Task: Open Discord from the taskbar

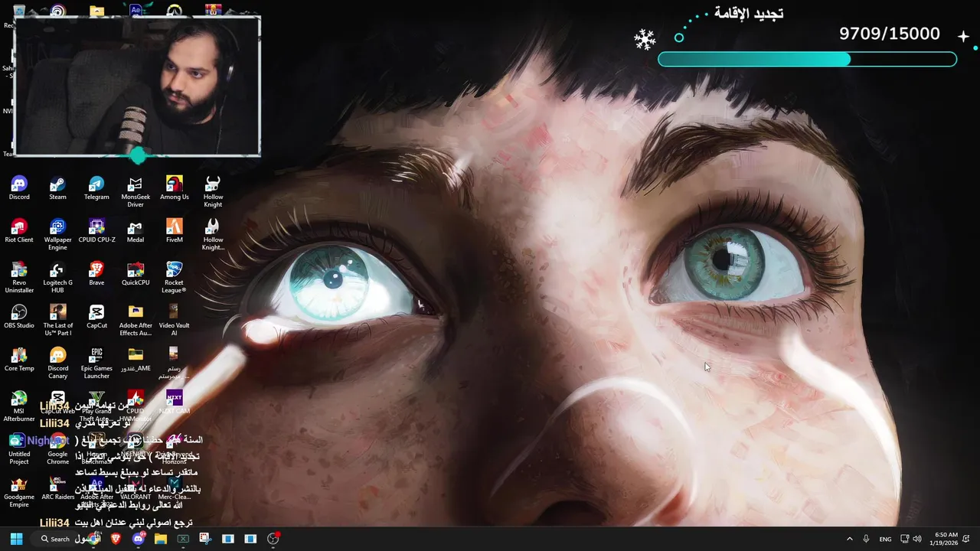Action: (x=139, y=539)
